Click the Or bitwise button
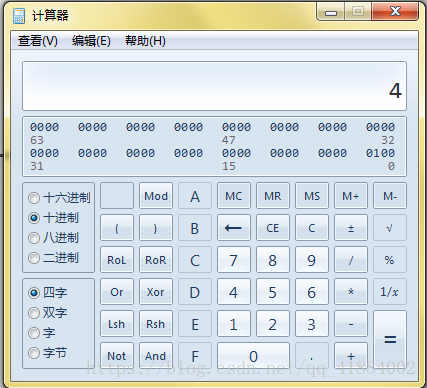427x388 pixels. pyautogui.click(x=117, y=292)
